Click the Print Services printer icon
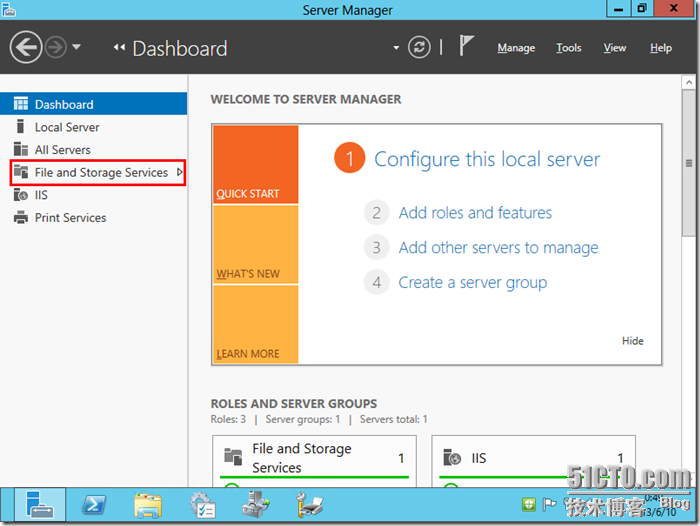700x526 pixels. pos(21,217)
